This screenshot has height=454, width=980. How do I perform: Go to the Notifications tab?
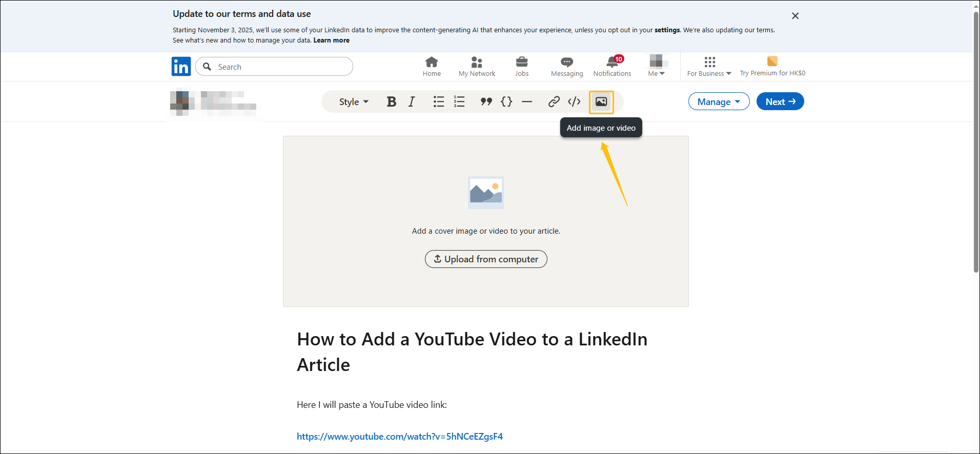(x=612, y=66)
